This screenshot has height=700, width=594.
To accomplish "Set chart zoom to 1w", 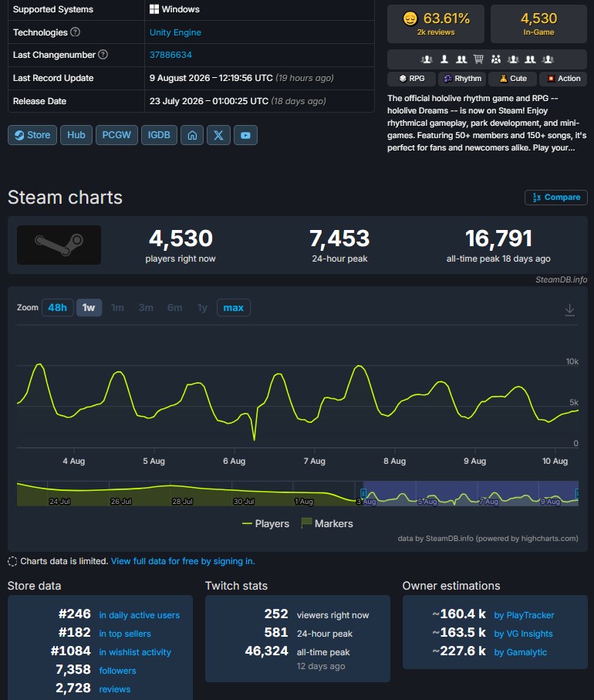I will pyautogui.click(x=89, y=308).
